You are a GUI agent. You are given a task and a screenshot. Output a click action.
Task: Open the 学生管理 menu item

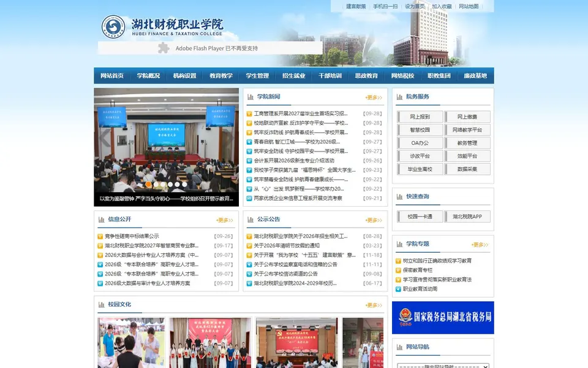[257, 75]
